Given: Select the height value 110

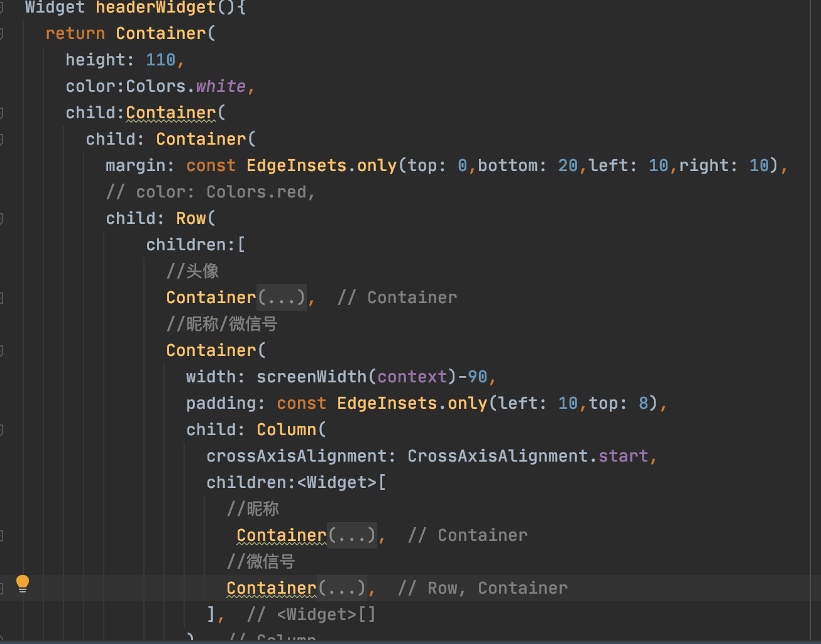Looking at the screenshot, I should click(161, 60).
